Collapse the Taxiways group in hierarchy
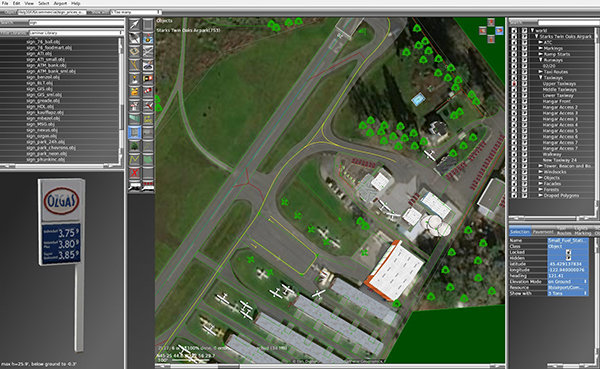 pyautogui.click(x=540, y=78)
